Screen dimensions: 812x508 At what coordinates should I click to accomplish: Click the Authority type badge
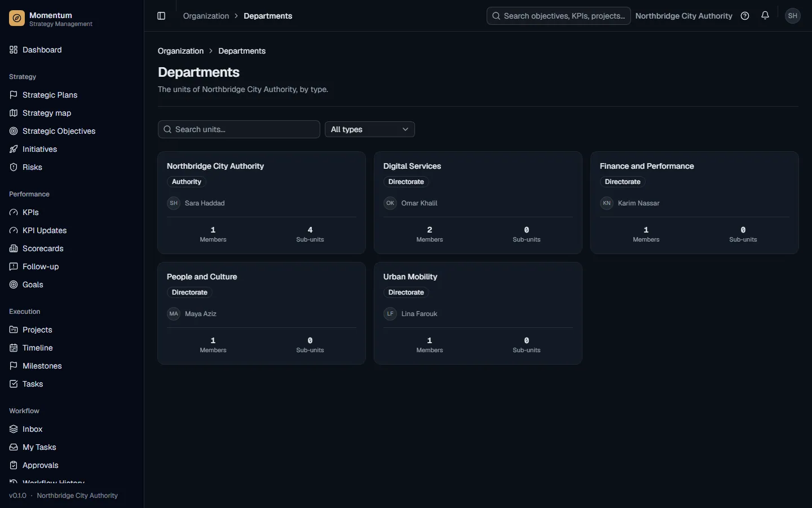(x=187, y=182)
